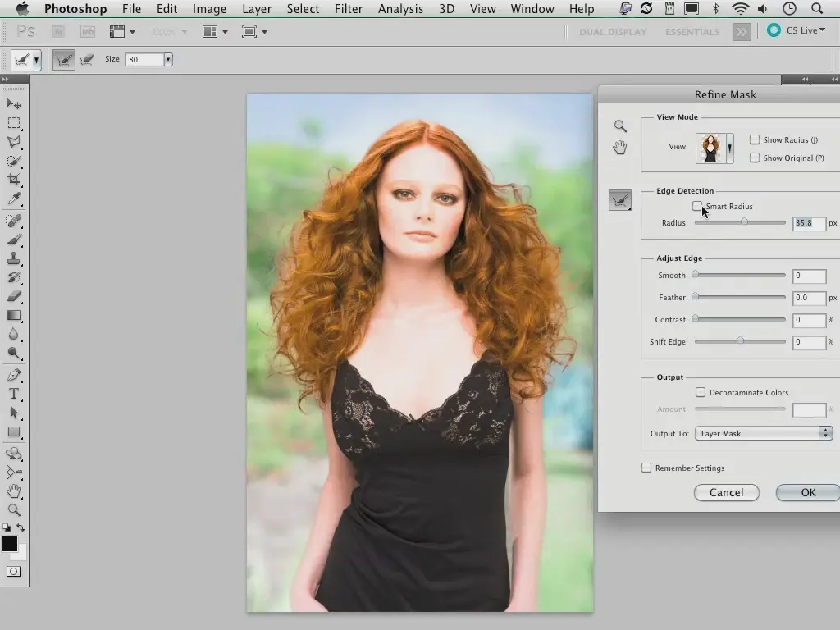Open the Filter menu
Image resolution: width=840 pixels, height=630 pixels.
(349, 9)
